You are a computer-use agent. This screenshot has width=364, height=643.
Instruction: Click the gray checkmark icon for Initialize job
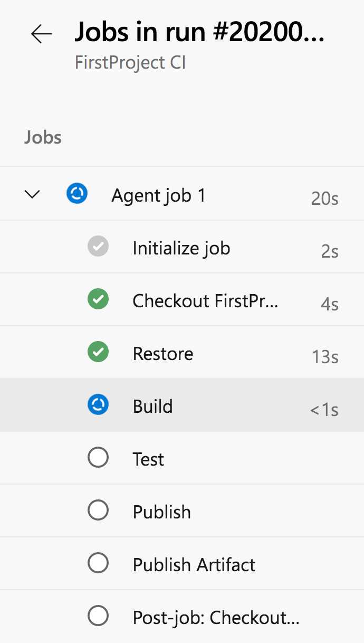pos(98,246)
